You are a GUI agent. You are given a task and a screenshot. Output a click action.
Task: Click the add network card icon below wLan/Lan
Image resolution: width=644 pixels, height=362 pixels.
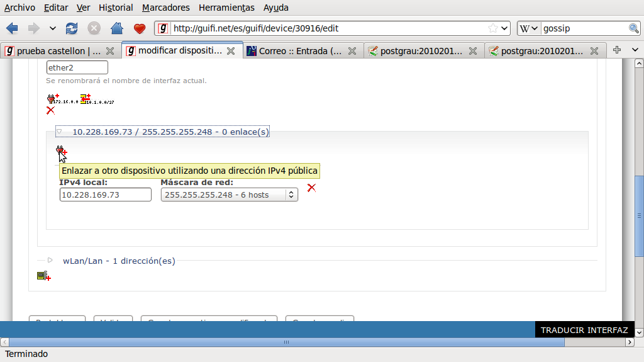43,276
